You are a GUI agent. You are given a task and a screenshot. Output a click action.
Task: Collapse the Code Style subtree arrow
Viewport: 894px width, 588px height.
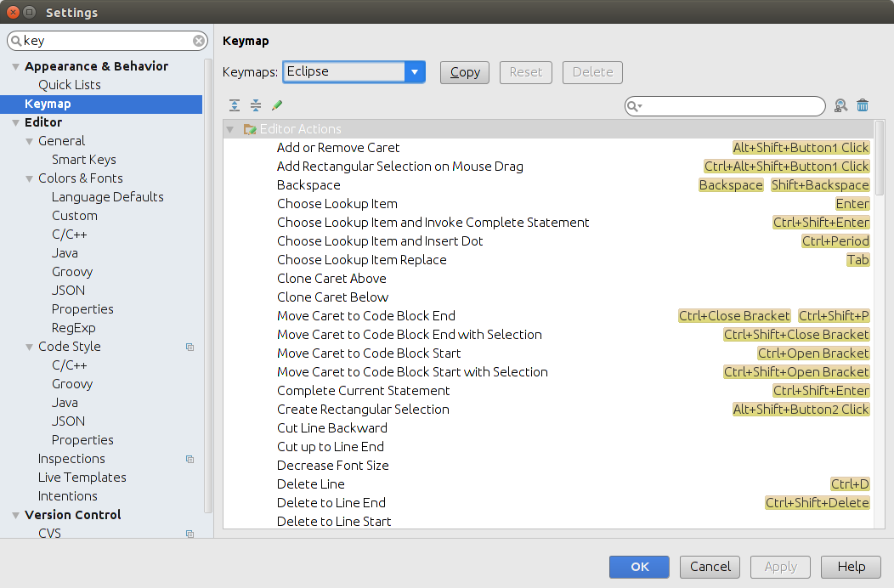pyautogui.click(x=30, y=348)
